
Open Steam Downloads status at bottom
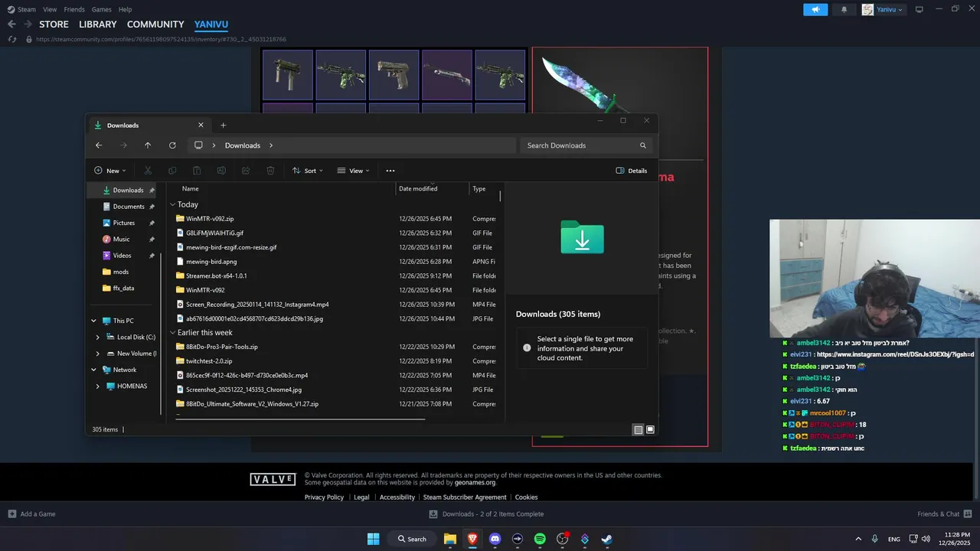[486, 514]
